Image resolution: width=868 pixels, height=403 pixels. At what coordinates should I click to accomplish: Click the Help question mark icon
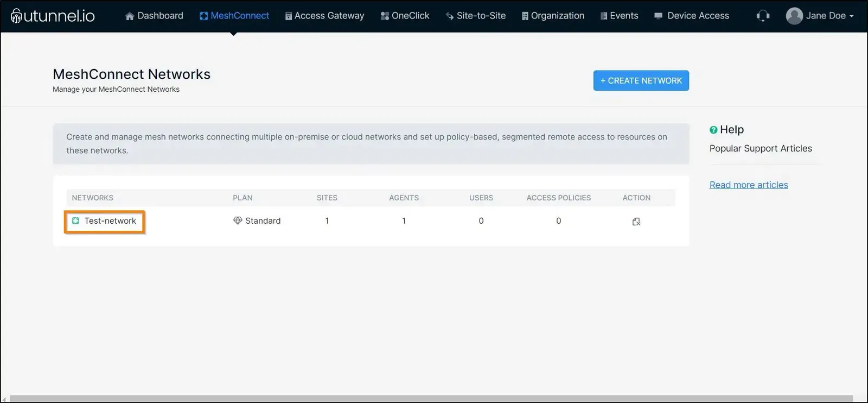713,130
